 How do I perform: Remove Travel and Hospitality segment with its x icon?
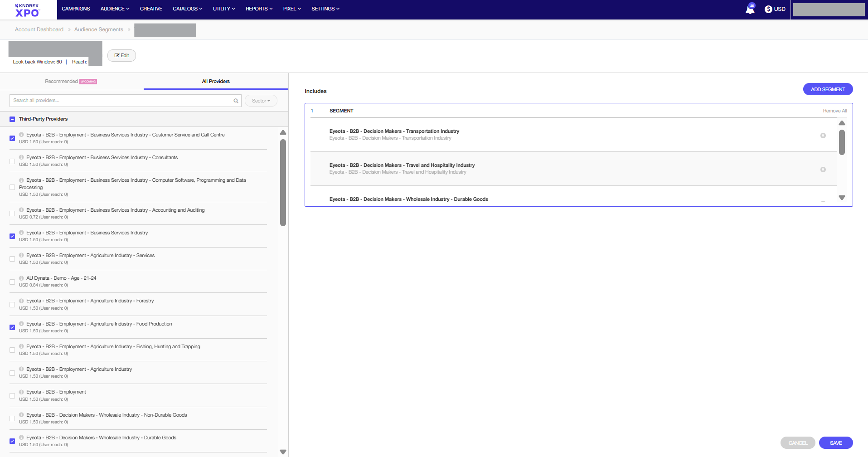pyautogui.click(x=823, y=170)
